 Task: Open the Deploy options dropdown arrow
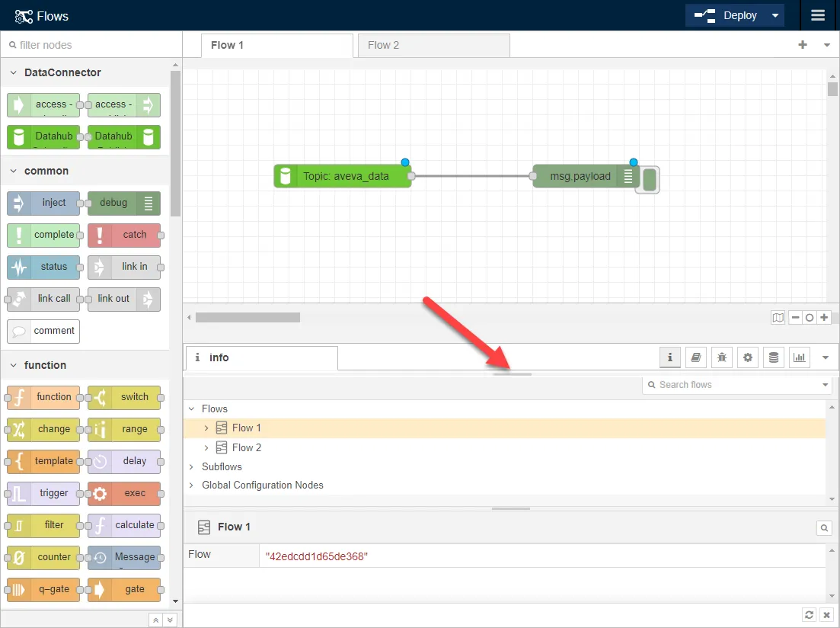click(775, 15)
